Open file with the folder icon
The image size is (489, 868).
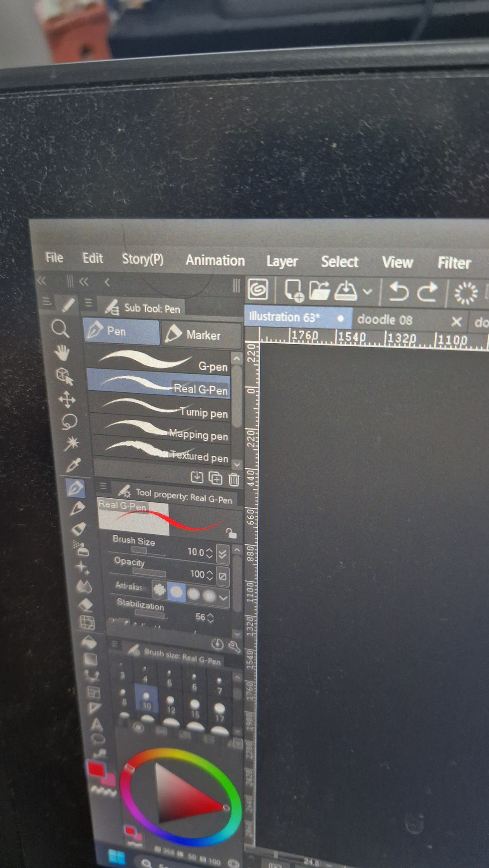pos(319,291)
